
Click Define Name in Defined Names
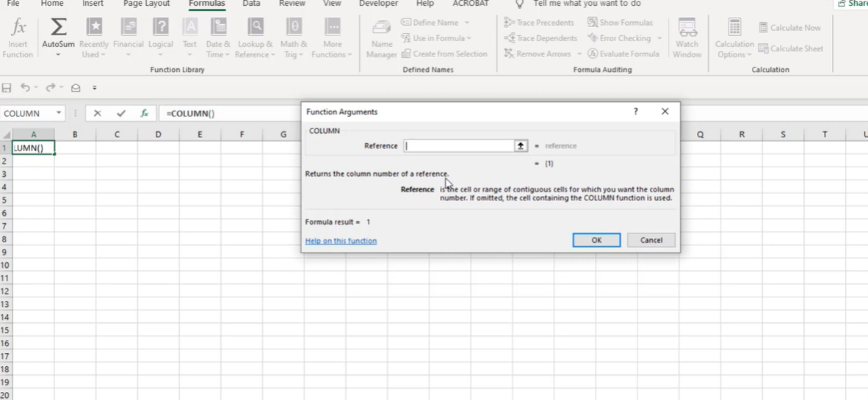(430, 23)
